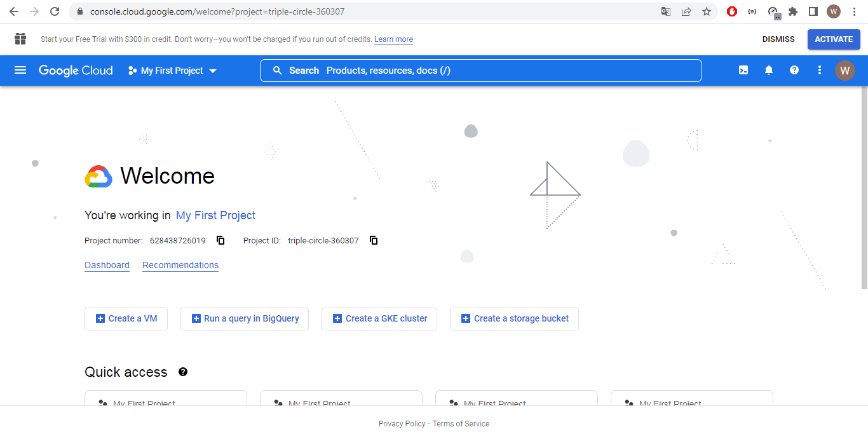Click the gift icon in the trial banner
The height and width of the screenshot is (441, 868).
pos(20,39)
